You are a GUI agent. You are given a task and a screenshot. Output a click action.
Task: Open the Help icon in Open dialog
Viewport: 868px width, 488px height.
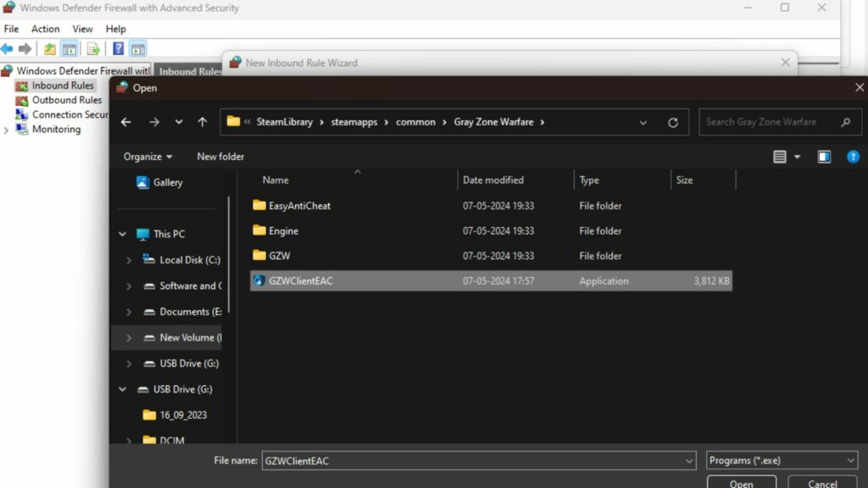[x=853, y=157]
